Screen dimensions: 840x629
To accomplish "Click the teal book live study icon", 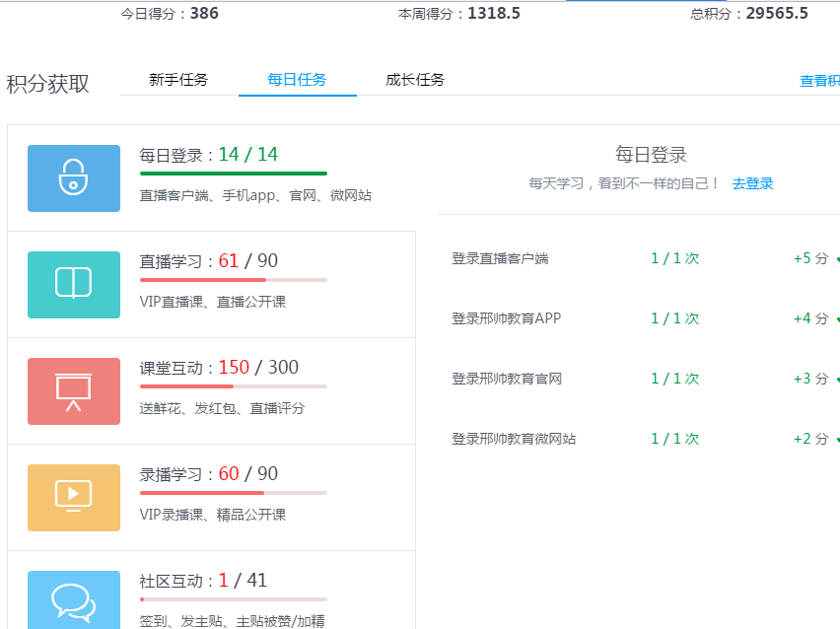I will (74, 284).
